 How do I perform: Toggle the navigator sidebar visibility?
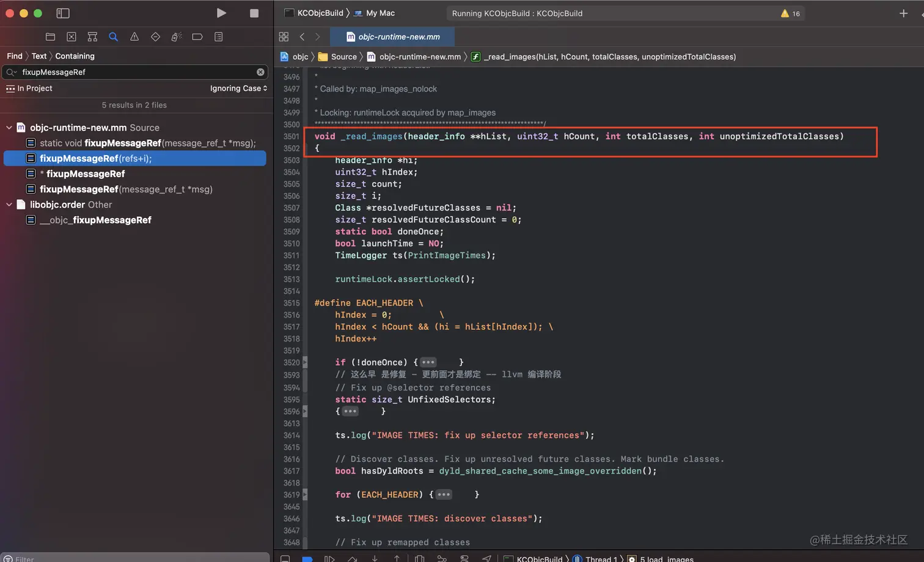[63, 13]
